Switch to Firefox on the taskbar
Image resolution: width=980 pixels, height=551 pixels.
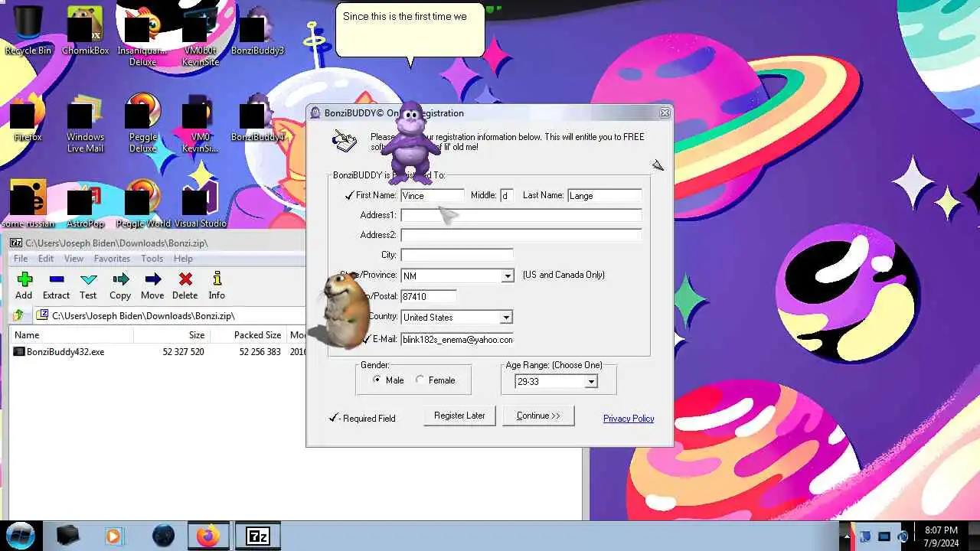tap(207, 536)
